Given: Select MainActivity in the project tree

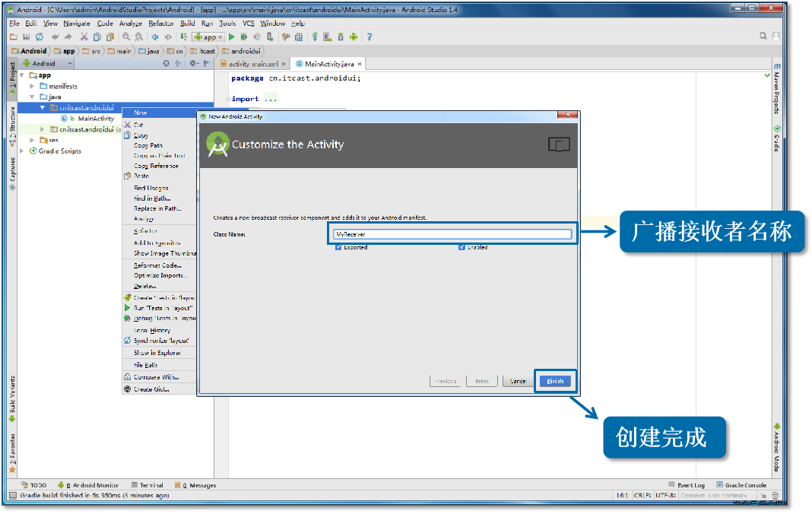Looking at the screenshot, I should [x=96, y=119].
